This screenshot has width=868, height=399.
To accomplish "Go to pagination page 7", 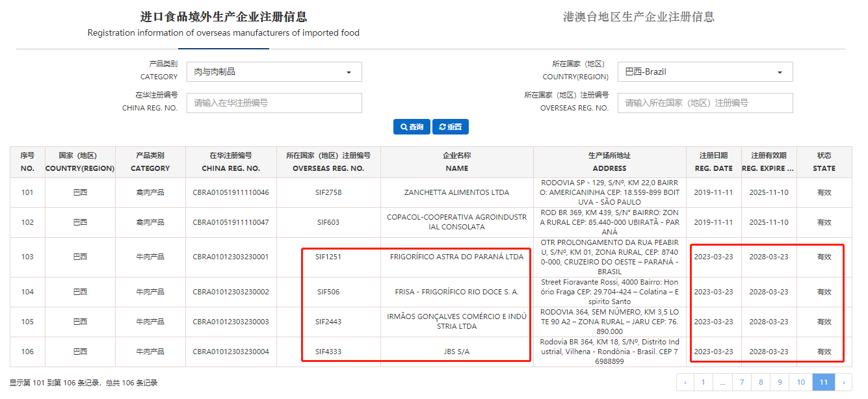I will pos(741,382).
